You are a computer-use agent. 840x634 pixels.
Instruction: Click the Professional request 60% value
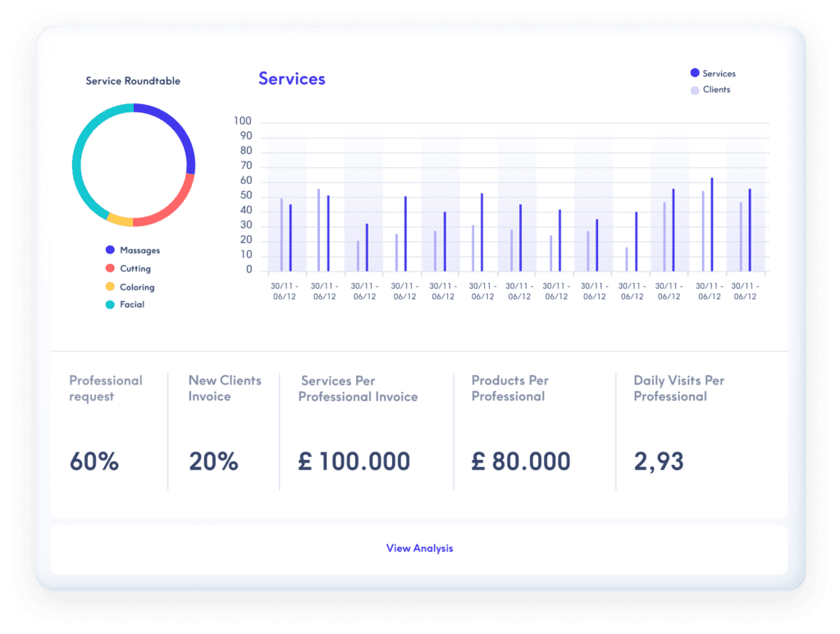[x=94, y=462]
